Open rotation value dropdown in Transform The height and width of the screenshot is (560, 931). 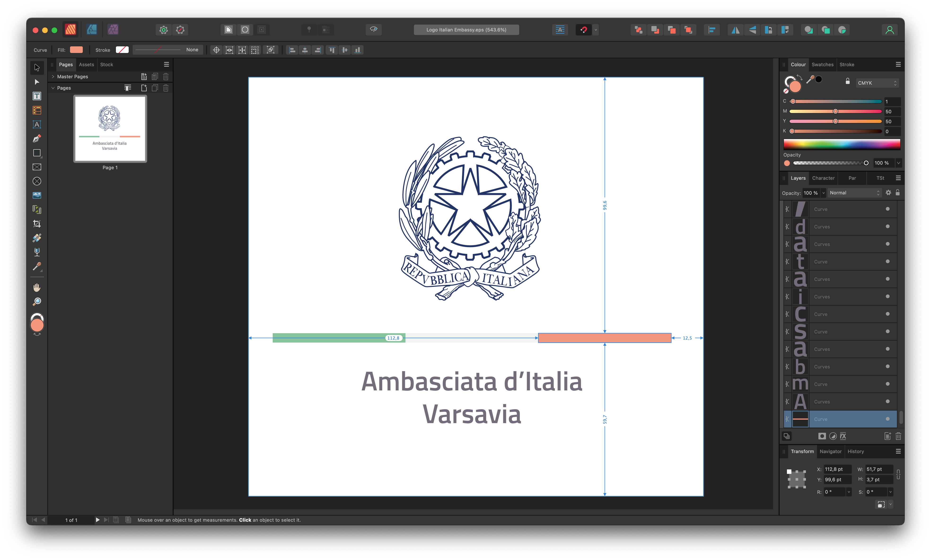tap(849, 492)
